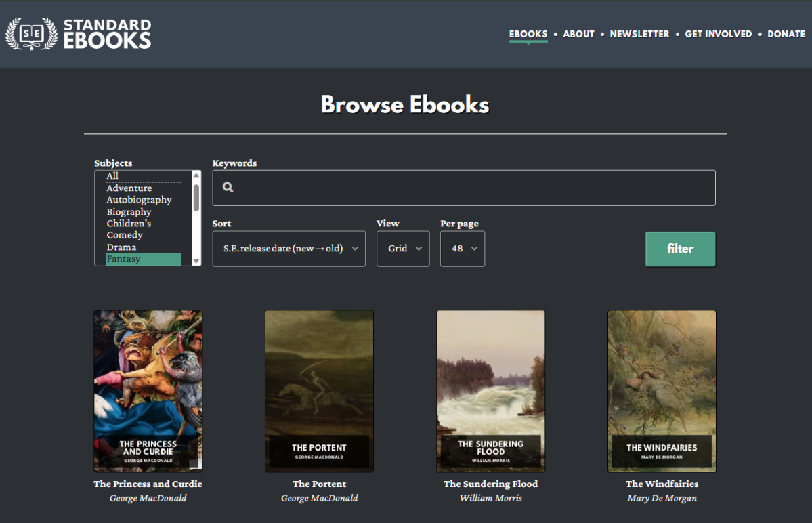Select Drama subject
The width and height of the screenshot is (812, 523).
click(144, 247)
